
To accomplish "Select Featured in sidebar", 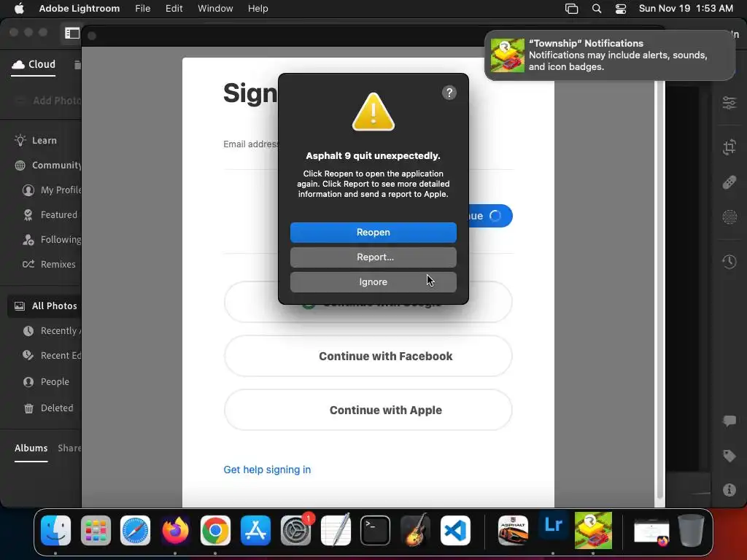I will pos(50,215).
